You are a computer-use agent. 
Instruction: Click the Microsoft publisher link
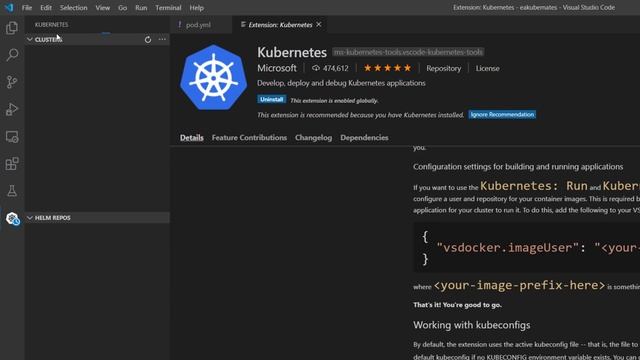click(277, 68)
